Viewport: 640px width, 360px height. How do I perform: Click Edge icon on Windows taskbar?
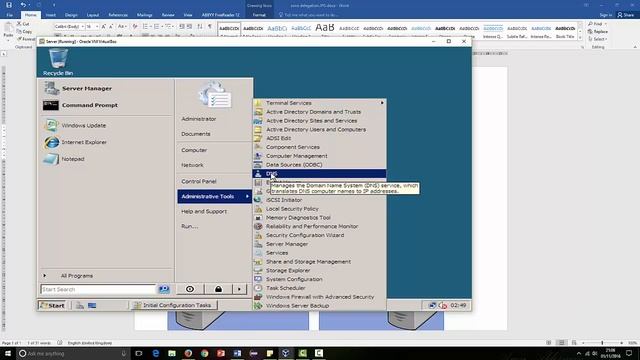click(x=156, y=353)
